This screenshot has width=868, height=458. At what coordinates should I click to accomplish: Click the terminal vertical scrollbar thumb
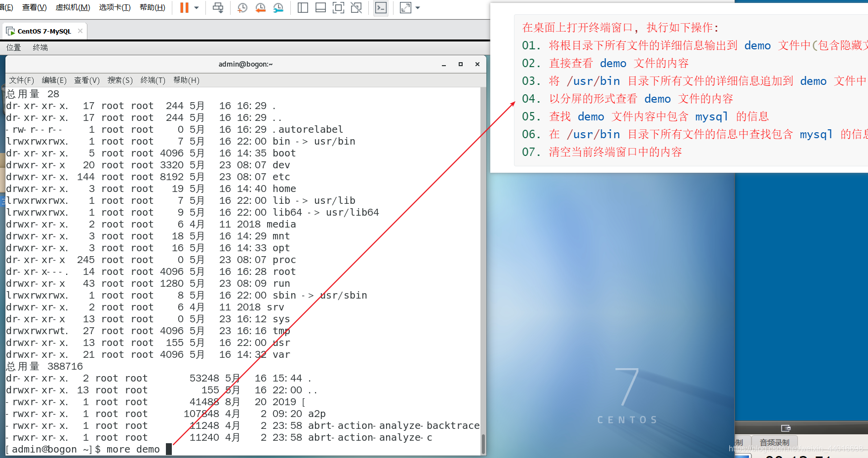[x=483, y=444]
